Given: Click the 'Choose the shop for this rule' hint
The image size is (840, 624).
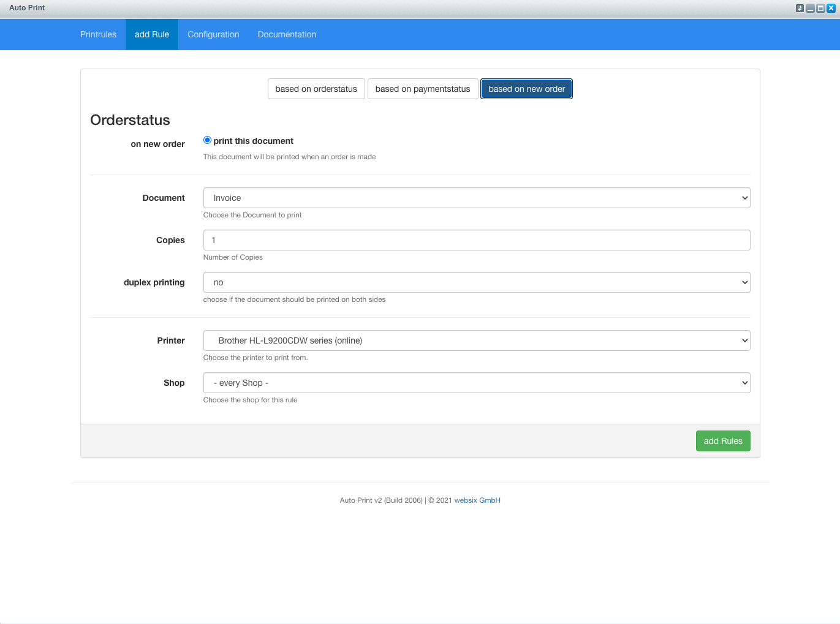Looking at the screenshot, I should (250, 400).
